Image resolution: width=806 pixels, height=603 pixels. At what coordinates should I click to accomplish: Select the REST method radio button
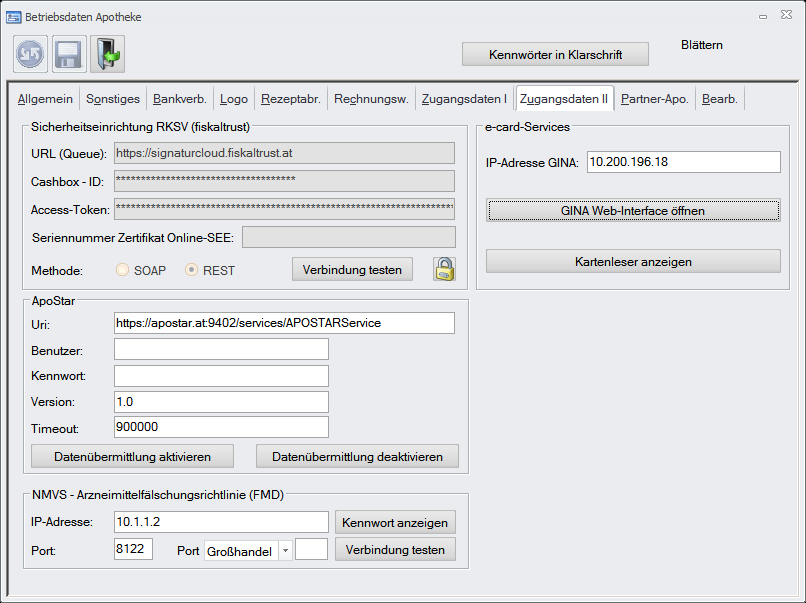[x=192, y=270]
